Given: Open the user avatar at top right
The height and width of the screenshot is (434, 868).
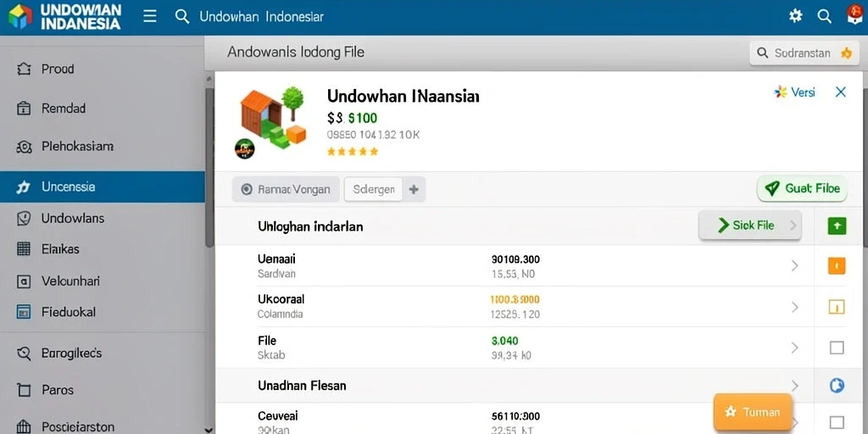Looking at the screenshot, I should coord(854,15).
